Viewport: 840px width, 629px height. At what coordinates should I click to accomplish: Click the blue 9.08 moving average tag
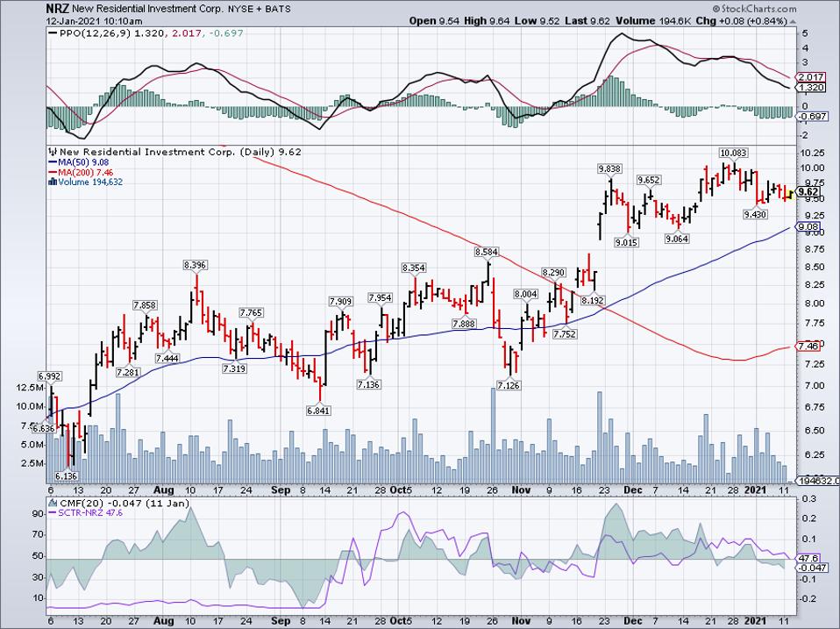(x=808, y=227)
